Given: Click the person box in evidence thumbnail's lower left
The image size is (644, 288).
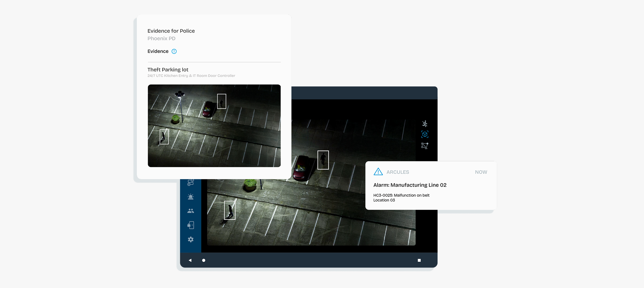Looking at the screenshot, I should click(164, 137).
